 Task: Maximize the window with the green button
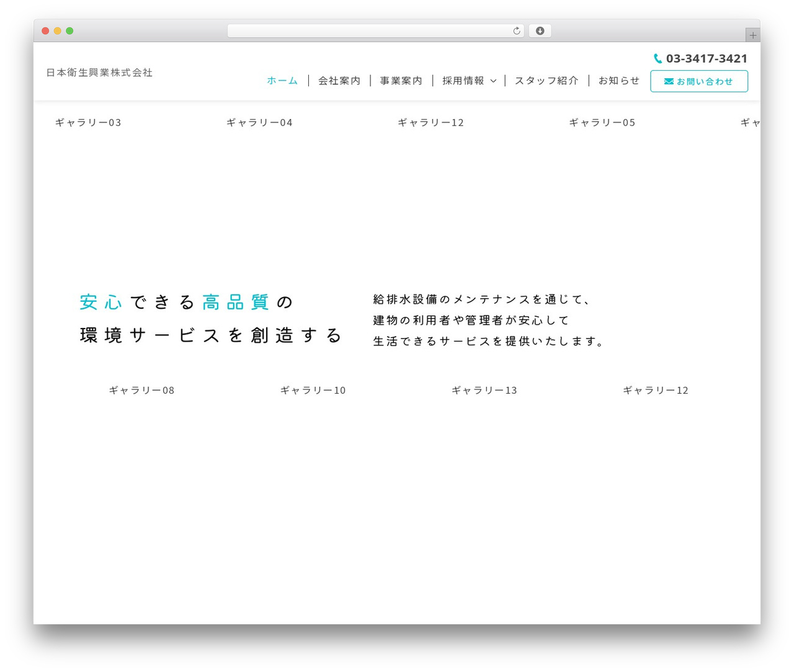69,31
